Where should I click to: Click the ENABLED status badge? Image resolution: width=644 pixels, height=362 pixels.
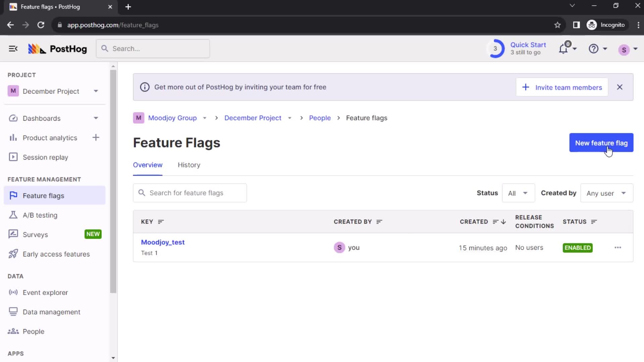(x=578, y=248)
